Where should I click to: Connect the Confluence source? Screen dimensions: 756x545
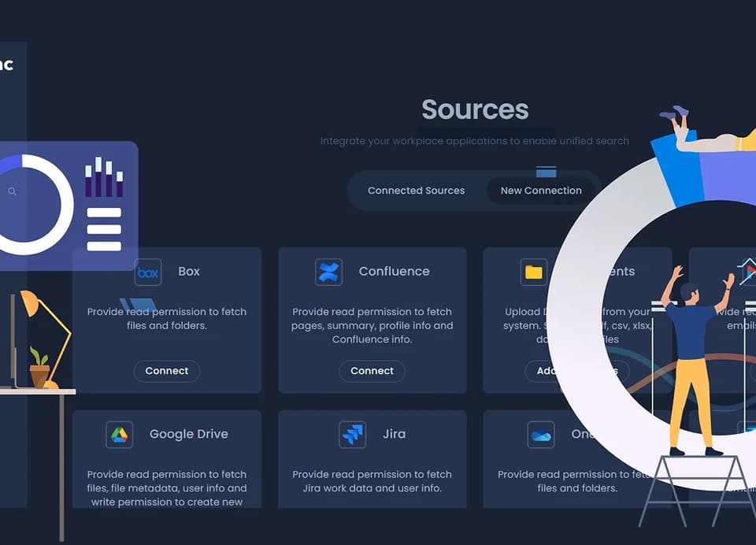click(x=372, y=371)
